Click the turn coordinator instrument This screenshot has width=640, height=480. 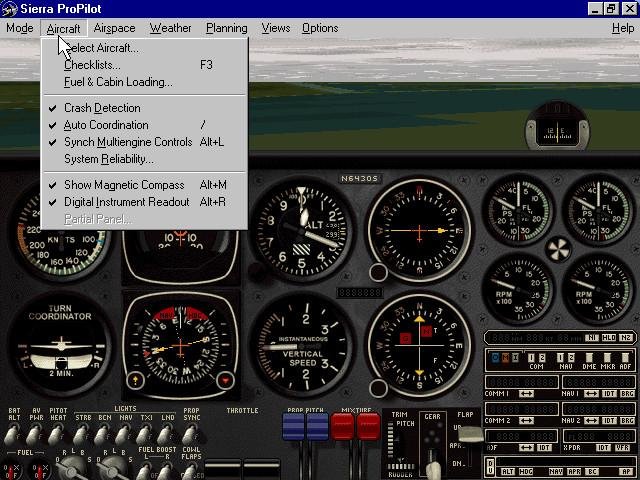(60, 345)
